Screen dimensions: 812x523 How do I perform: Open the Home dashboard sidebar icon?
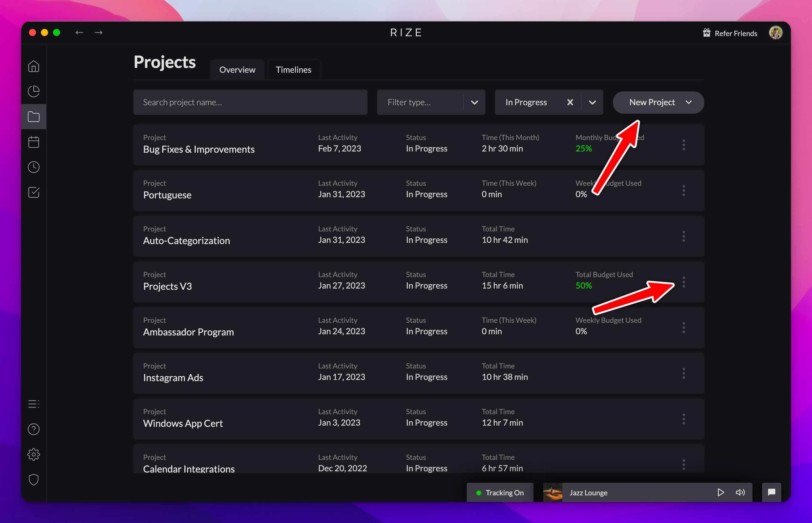34,66
